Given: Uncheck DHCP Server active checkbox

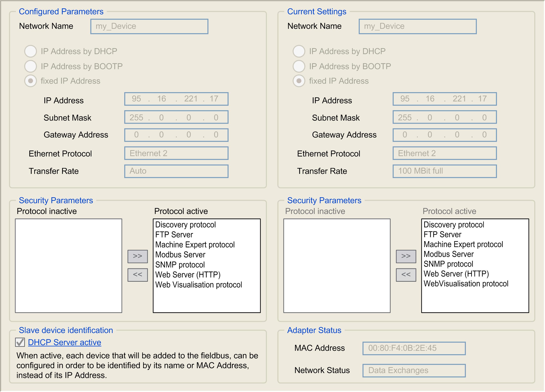Looking at the screenshot, I should tap(20, 342).
